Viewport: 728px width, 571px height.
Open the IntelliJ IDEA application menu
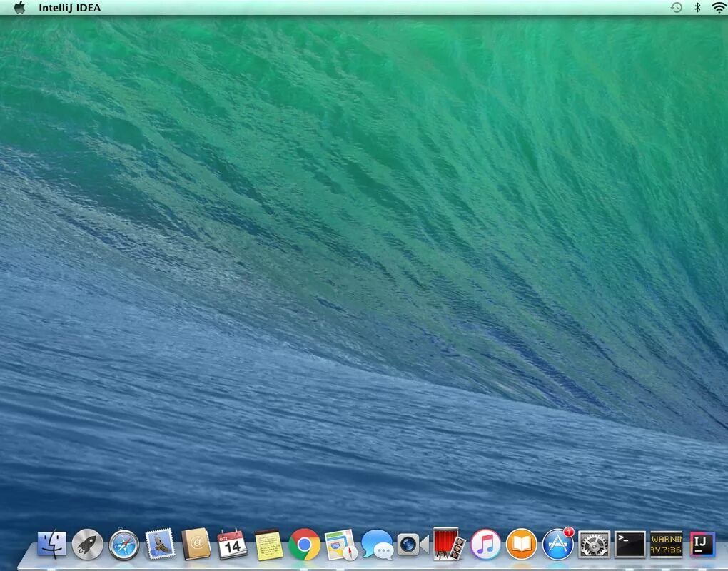click(x=70, y=8)
